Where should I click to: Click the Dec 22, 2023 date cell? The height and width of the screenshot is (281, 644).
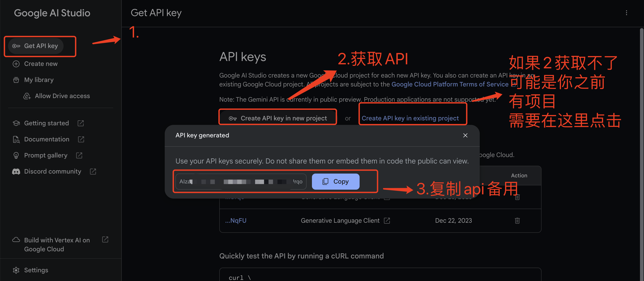[x=454, y=221]
